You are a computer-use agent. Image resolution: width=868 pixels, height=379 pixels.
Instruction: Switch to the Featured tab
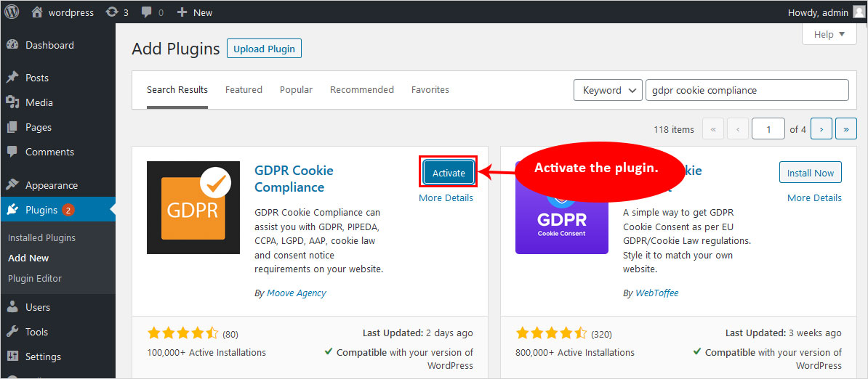tap(244, 90)
